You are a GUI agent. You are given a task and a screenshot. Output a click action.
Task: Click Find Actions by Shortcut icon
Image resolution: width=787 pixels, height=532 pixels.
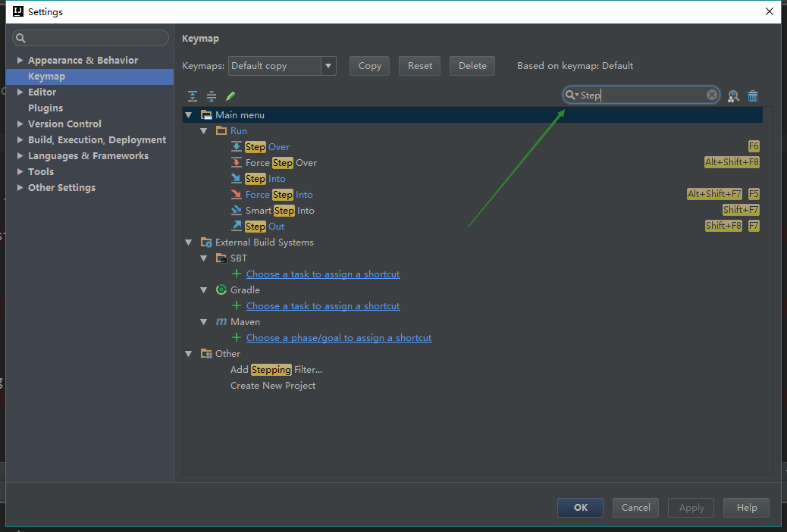coord(733,95)
